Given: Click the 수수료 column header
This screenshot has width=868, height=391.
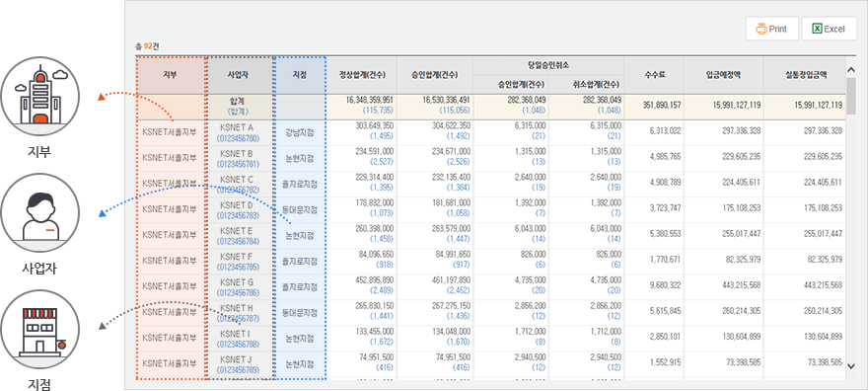Looking at the screenshot, I should point(654,75).
